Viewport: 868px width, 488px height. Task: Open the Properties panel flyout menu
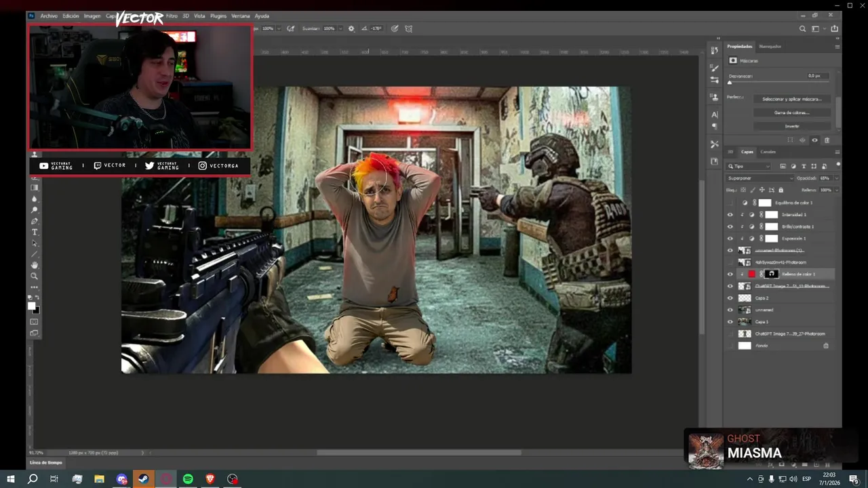(837, 47)
